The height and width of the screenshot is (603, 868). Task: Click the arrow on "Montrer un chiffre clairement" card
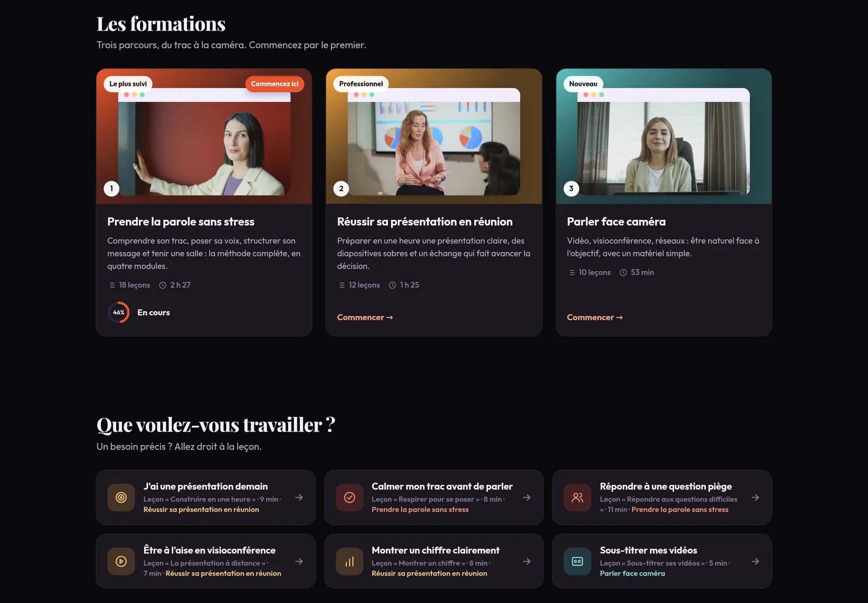[x=527, y=561]
